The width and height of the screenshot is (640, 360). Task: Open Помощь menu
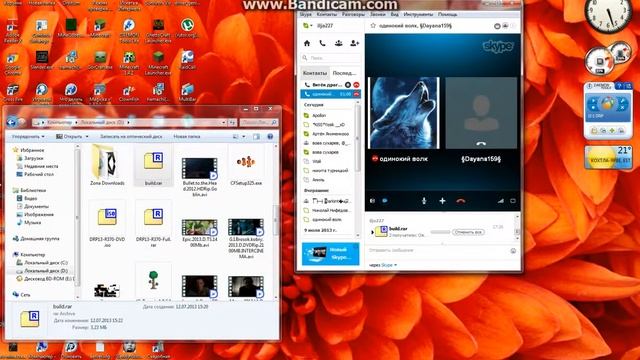(x=447, y=14)
